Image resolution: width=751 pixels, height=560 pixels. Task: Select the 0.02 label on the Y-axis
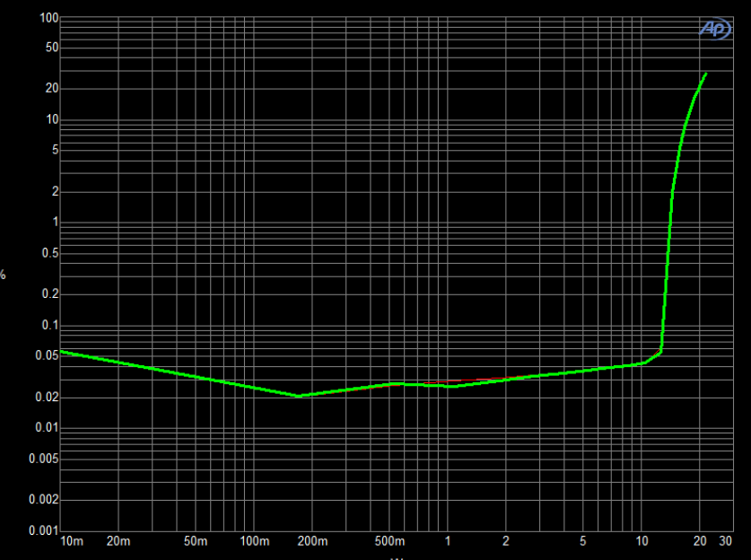click(47, 397)
